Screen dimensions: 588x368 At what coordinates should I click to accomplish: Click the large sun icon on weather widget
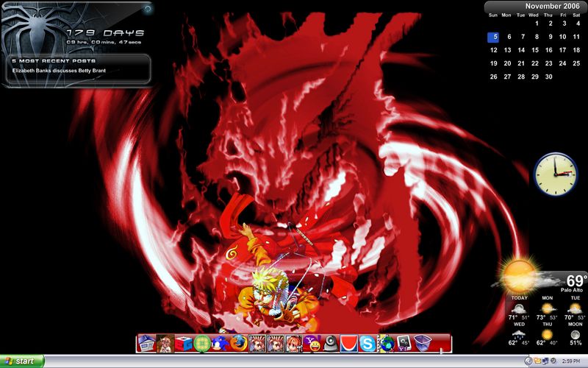[x=519, y=277]
